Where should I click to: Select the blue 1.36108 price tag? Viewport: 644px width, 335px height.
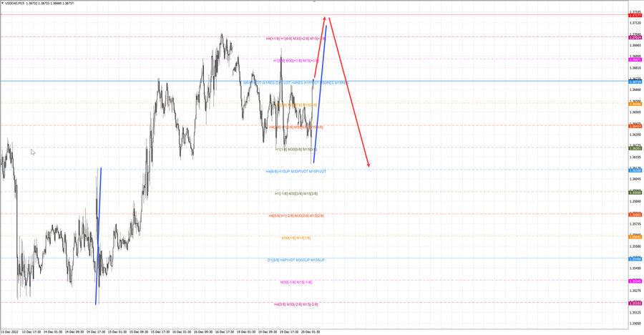(635, 170)
